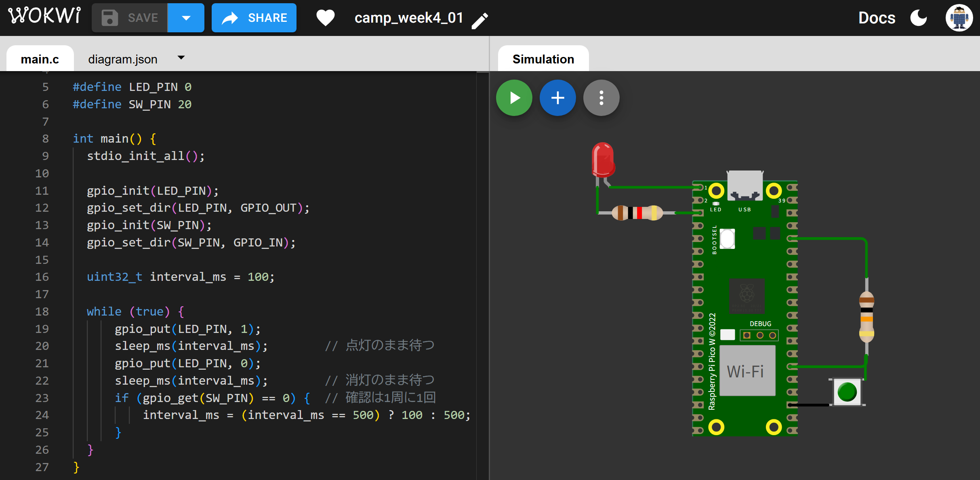The image size is (980, 480).
Task: Click the Japanese comment on line 23
Action: [381, 398]
